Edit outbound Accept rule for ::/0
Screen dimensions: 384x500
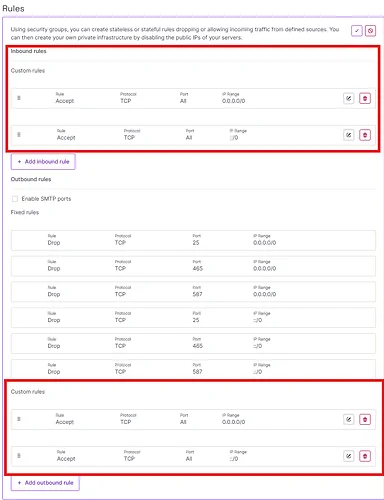click(349, 456)
